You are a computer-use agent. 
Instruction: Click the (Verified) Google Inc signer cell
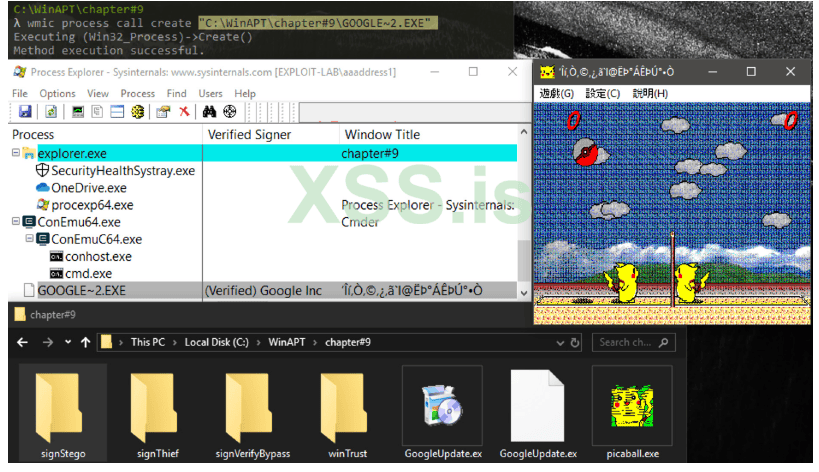(263, 291)
